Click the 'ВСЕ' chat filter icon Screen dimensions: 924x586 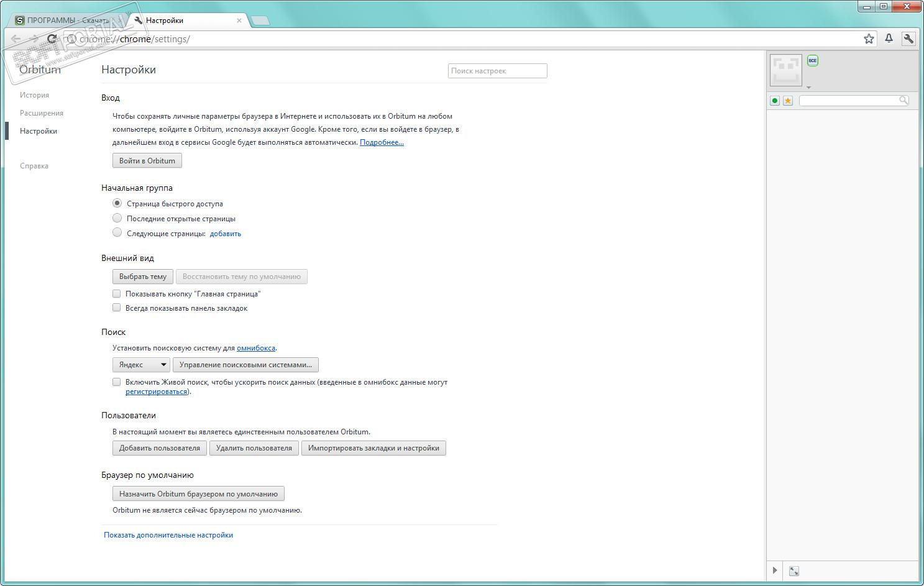pyautogui.click(x=813, y=60)
